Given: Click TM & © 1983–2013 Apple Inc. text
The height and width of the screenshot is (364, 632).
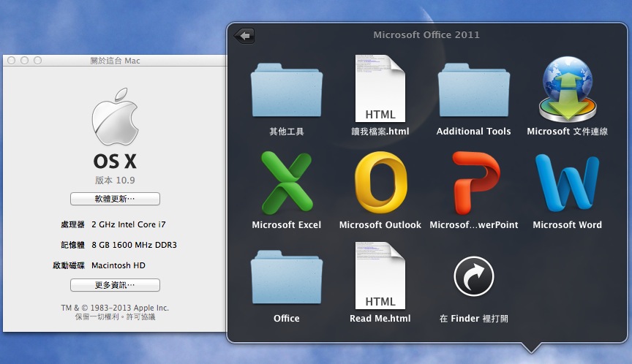Looking at the screenshot, I should click(x=116, y=308).
